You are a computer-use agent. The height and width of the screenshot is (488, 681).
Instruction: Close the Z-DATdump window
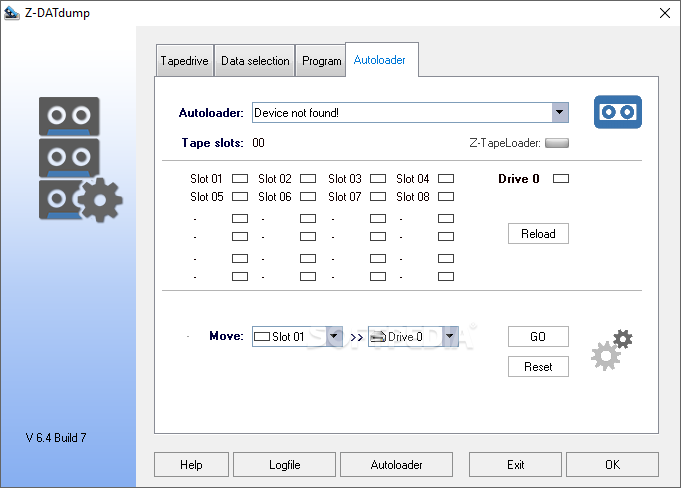click(x=664, y=13)
